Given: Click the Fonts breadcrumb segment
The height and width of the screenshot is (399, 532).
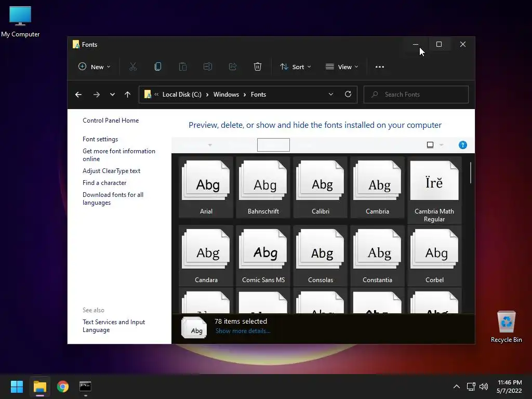Looking at the screenshot, I should tap(259, 95).
